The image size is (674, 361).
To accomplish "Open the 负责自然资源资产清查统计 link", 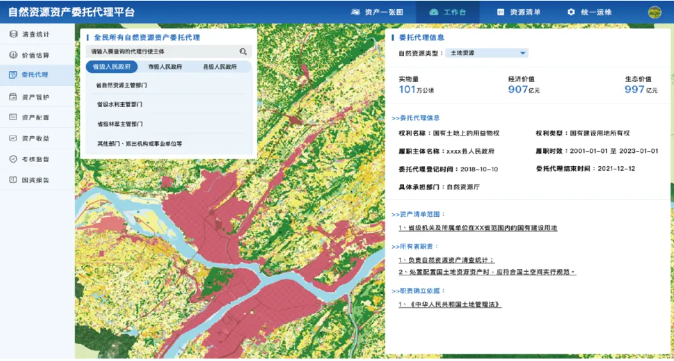I will 447,260.
